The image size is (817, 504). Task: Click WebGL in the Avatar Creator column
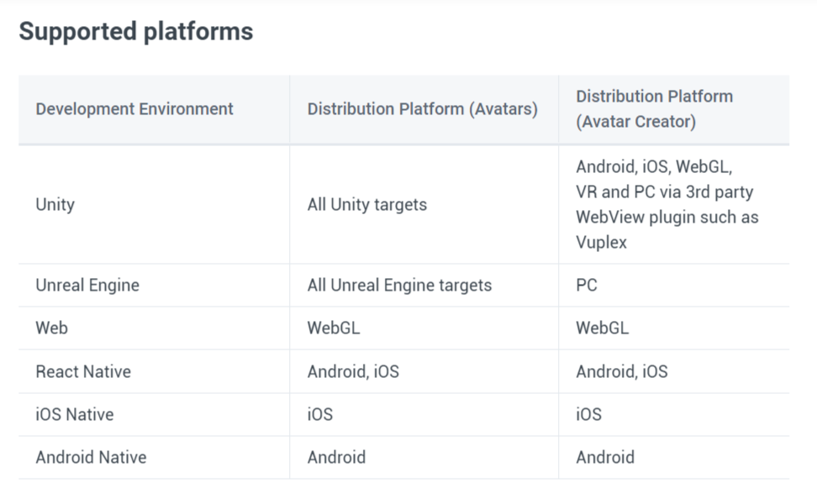[x=603, y=328]
